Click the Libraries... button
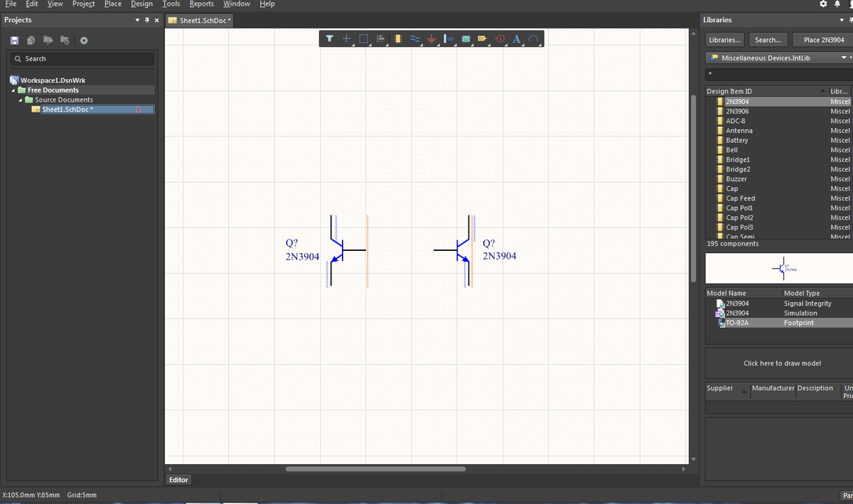This screenshot has height=504, width=853. 725,40
